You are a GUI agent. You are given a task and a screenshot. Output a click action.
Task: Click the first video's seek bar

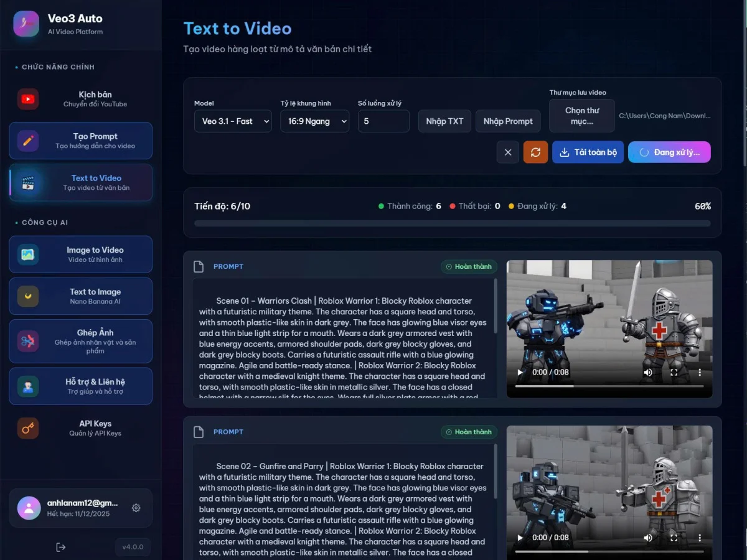point(609,386)
